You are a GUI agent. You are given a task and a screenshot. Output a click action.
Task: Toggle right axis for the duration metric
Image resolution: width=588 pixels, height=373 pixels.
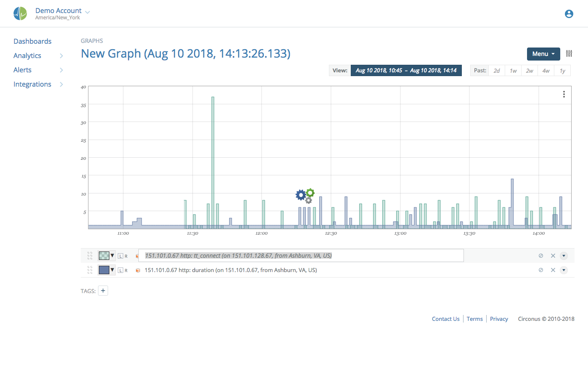[125, 270]
